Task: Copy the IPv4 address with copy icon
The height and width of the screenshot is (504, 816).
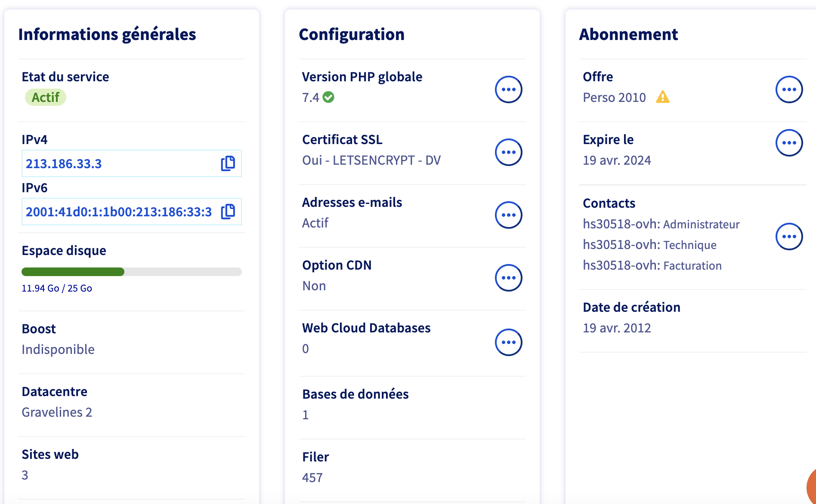Action: tap(228, 163)
